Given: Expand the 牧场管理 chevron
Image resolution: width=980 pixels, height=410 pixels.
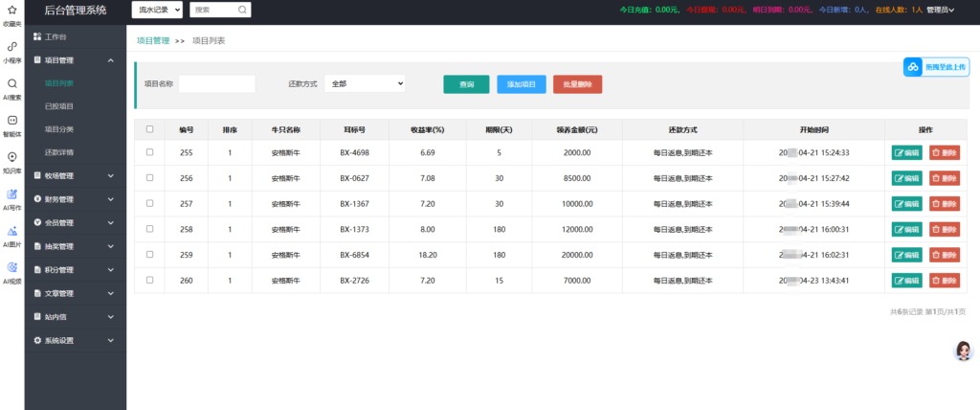Looking at the screenshot, I should [x=111, y=176].
